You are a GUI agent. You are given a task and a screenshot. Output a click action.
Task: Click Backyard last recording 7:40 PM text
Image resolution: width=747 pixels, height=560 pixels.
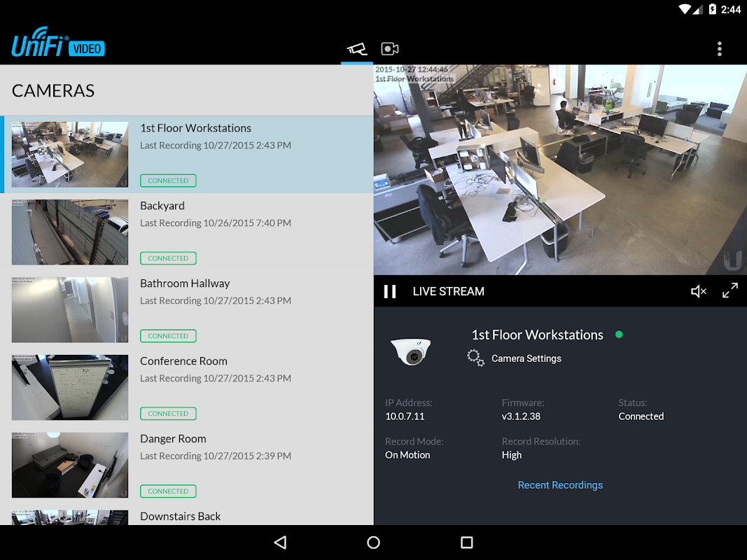(x=216, y=223)
